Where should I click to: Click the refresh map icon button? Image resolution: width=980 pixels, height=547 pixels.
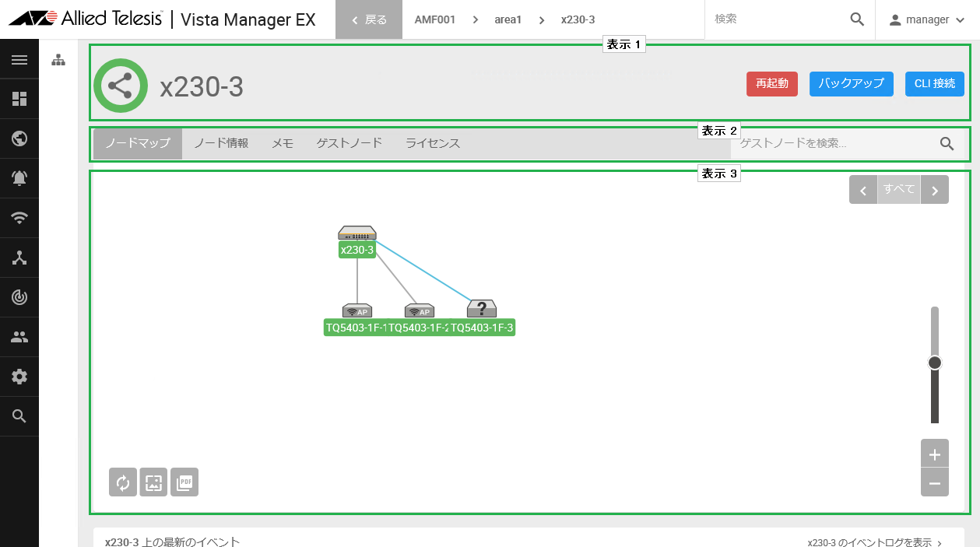click(x=123, y=482)
